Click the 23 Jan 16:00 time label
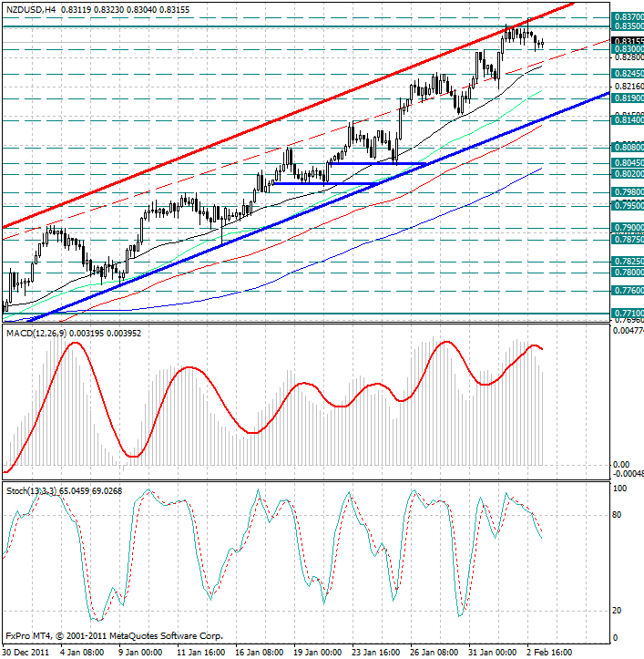 (375, 653)
